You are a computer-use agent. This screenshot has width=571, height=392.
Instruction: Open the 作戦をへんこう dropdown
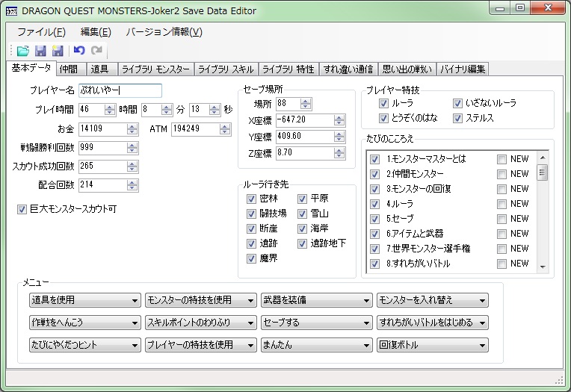(x=85, y=323)
